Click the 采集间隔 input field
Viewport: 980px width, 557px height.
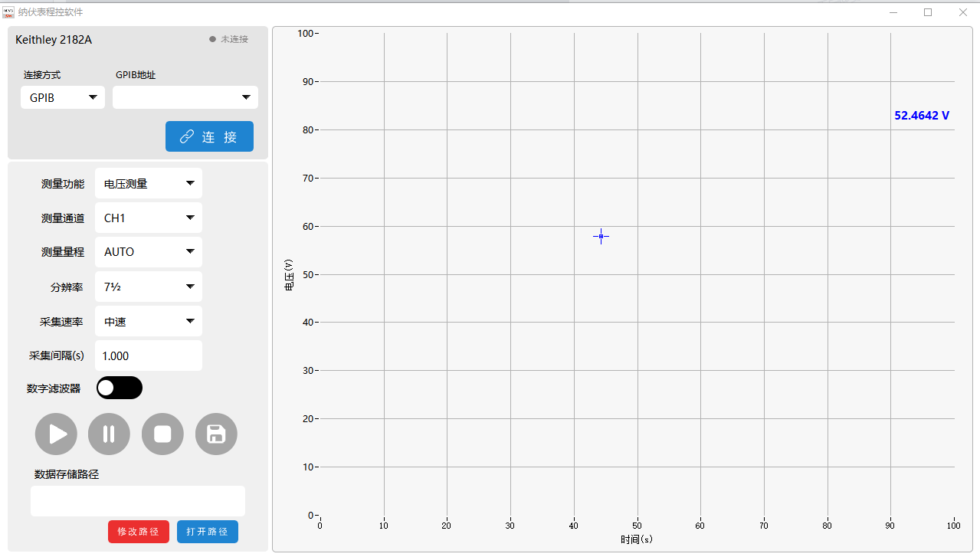149,355
